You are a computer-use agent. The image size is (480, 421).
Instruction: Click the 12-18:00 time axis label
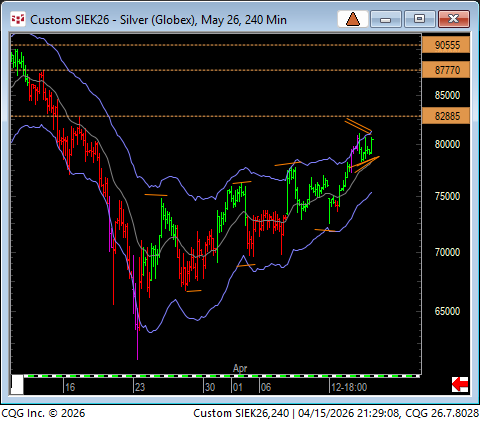349,387
